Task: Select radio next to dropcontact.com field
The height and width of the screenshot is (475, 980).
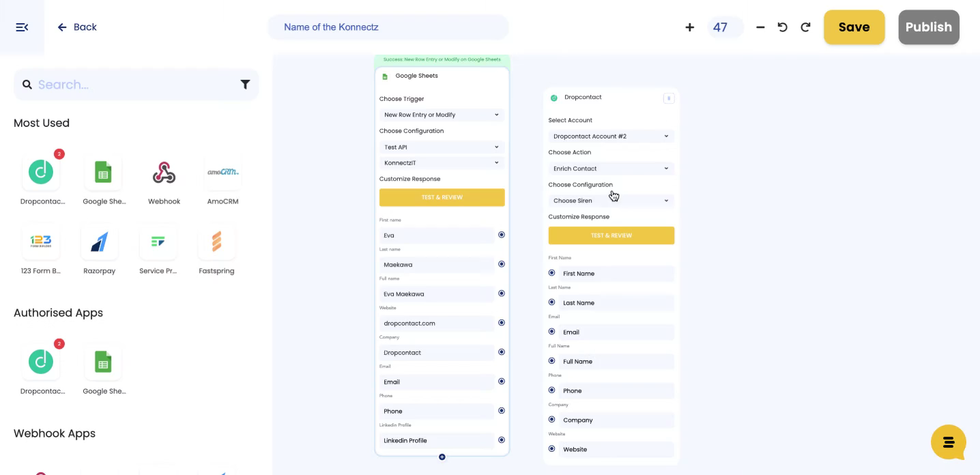Action: point(502,323)
